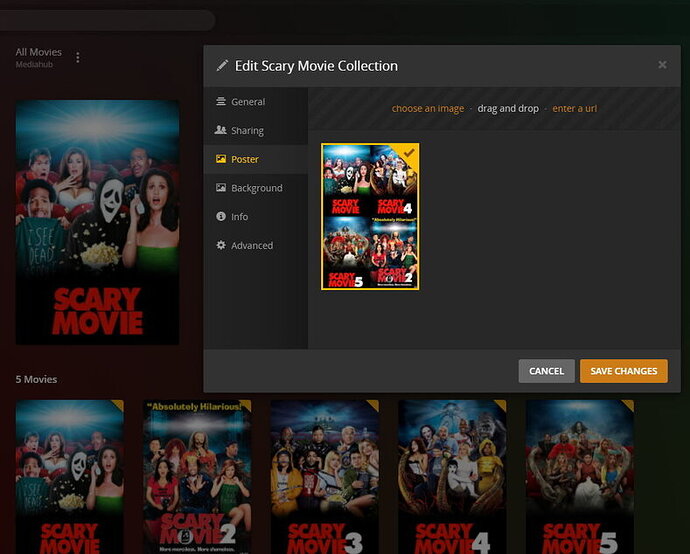Open the Scary Movie 5 poster
This screenshot has width=690, height=554.
click(580, 477)
